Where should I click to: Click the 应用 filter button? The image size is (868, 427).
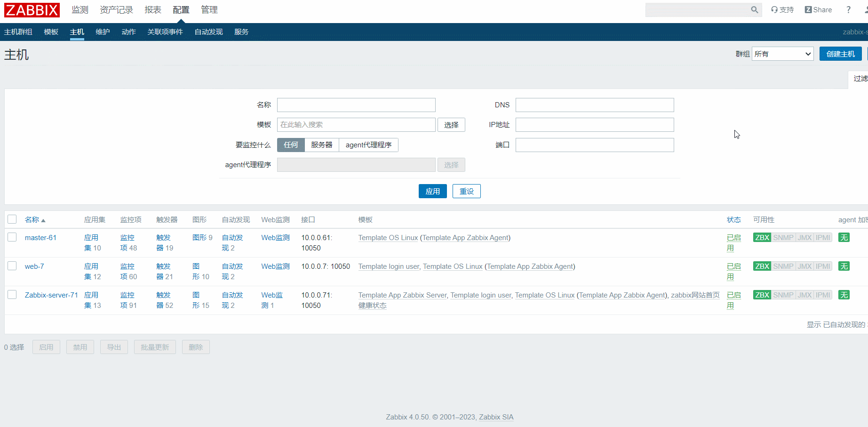tap(433, 191)
